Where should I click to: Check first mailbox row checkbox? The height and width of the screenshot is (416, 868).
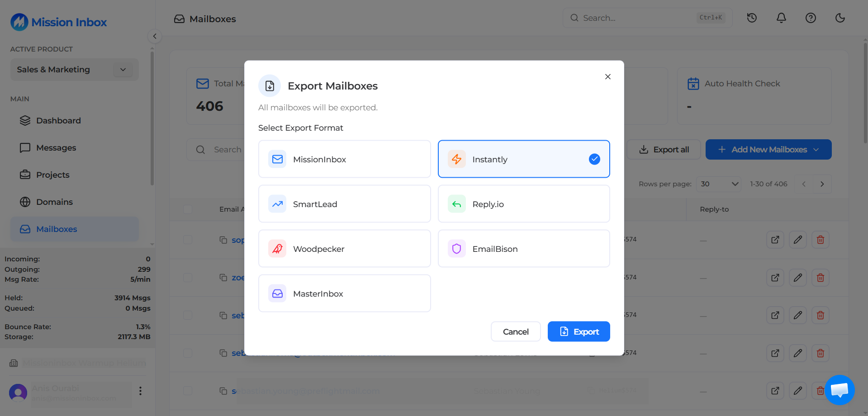coord(188,240)
